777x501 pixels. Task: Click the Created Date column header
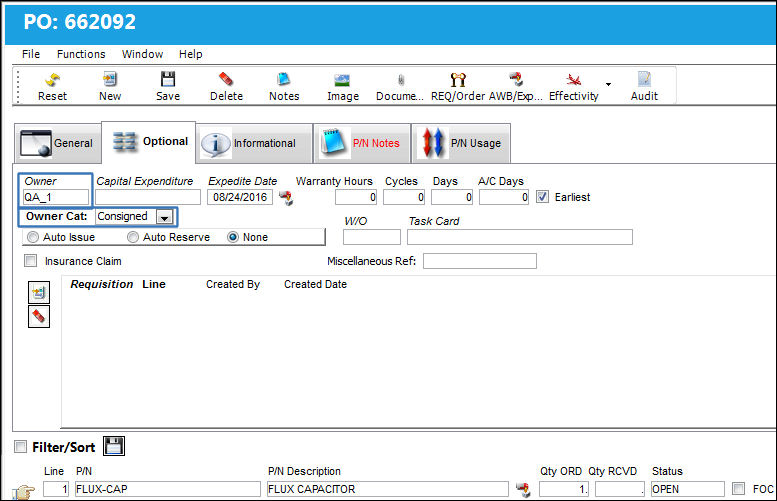pos(315,284)
